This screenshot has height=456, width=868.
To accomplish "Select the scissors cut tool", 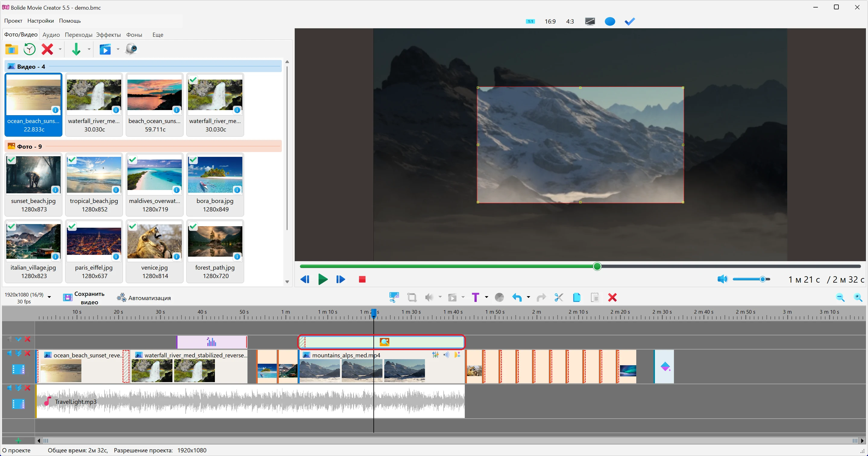I will [x=559, y=297].
